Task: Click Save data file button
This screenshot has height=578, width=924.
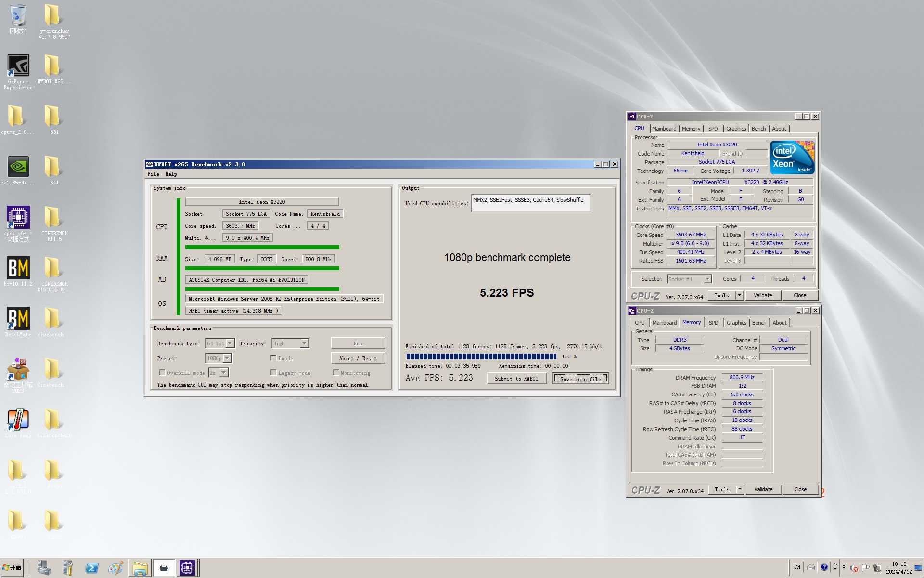Action: pos(580,379)
